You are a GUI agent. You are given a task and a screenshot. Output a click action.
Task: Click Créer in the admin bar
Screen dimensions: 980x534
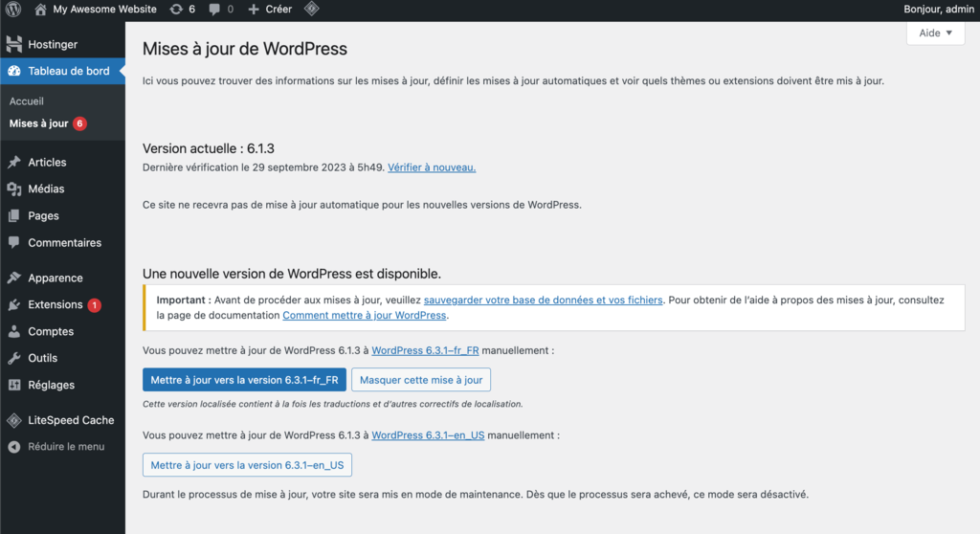(x=278, y=10)
